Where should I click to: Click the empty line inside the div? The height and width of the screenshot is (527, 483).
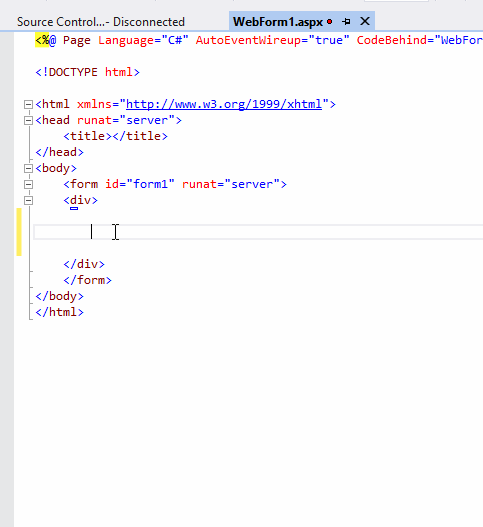click(x=258, y=232)
